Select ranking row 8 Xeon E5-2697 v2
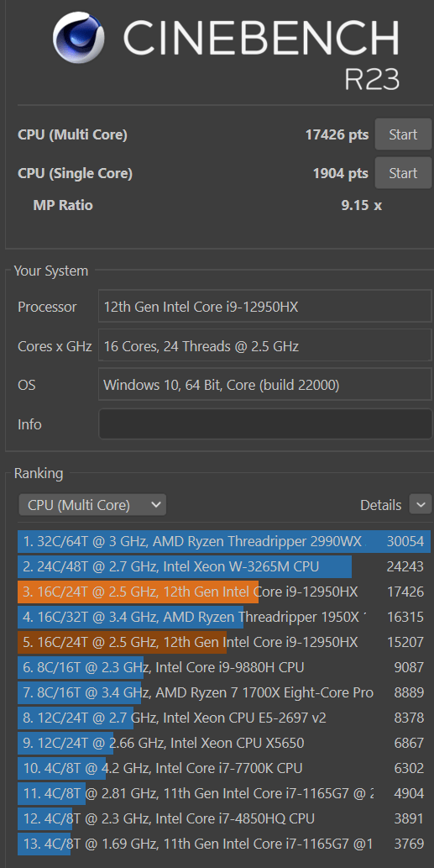 point(224,718)
